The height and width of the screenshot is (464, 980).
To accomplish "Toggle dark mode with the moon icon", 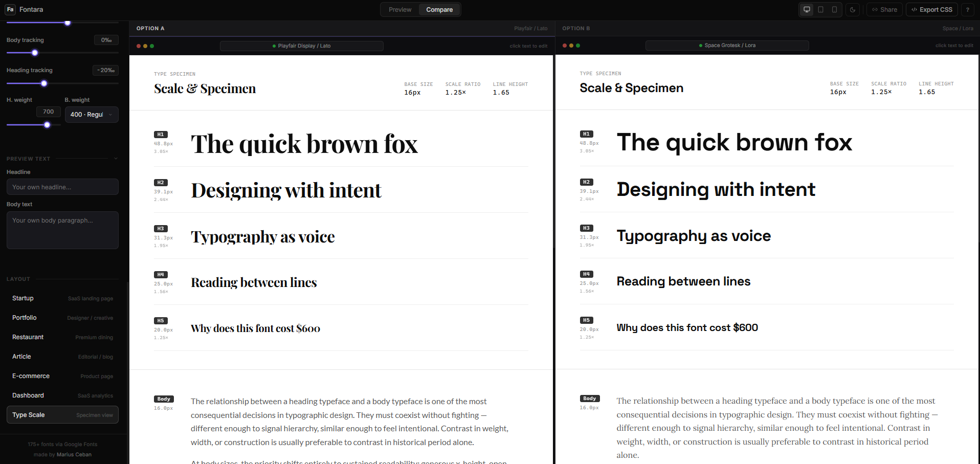I will [852, 9].
